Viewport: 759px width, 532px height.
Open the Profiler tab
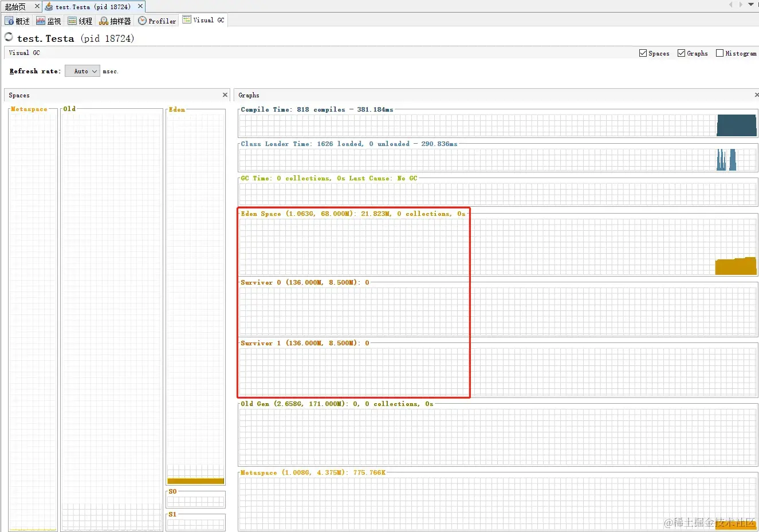[157, 21]
